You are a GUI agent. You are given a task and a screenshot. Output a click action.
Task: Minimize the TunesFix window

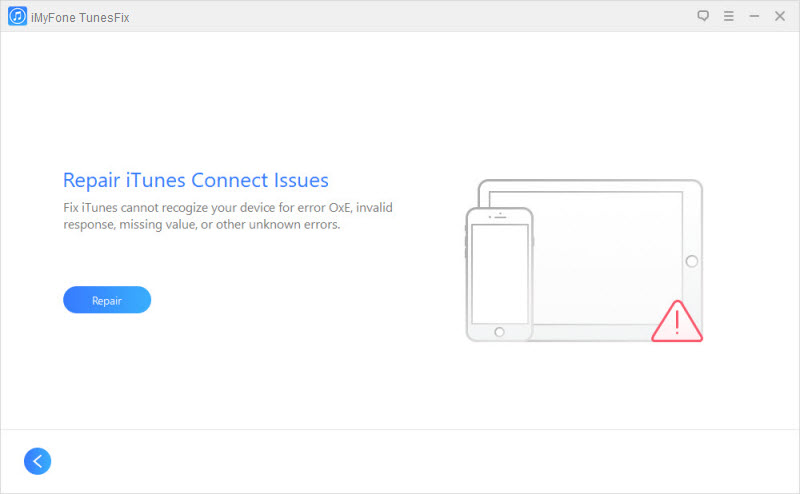coord(754,16)
